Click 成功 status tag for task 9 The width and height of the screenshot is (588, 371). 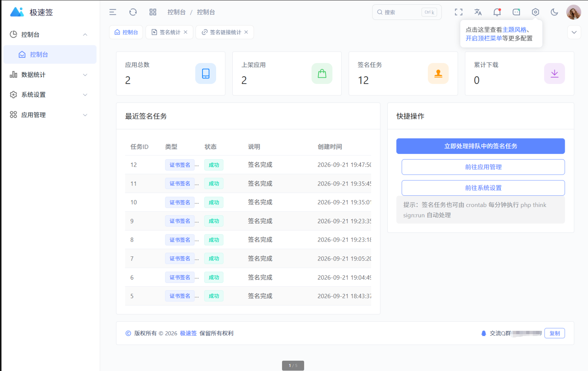click(214, 221)
